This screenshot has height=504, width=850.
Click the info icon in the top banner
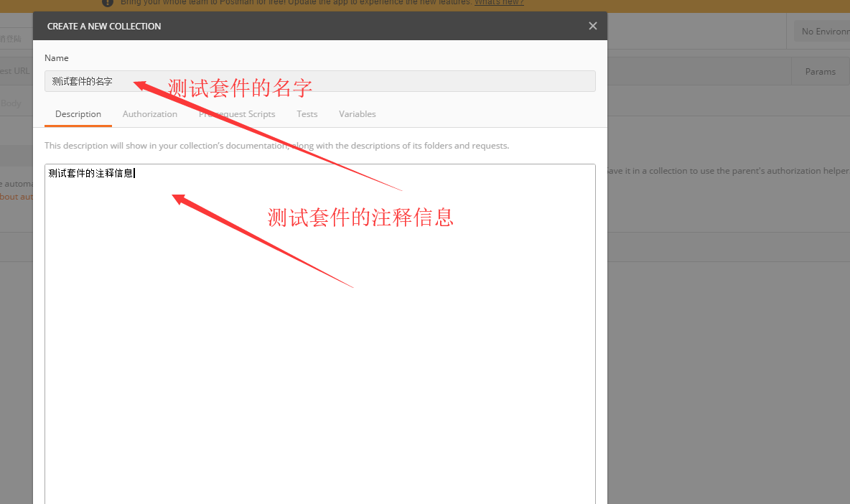108,2
